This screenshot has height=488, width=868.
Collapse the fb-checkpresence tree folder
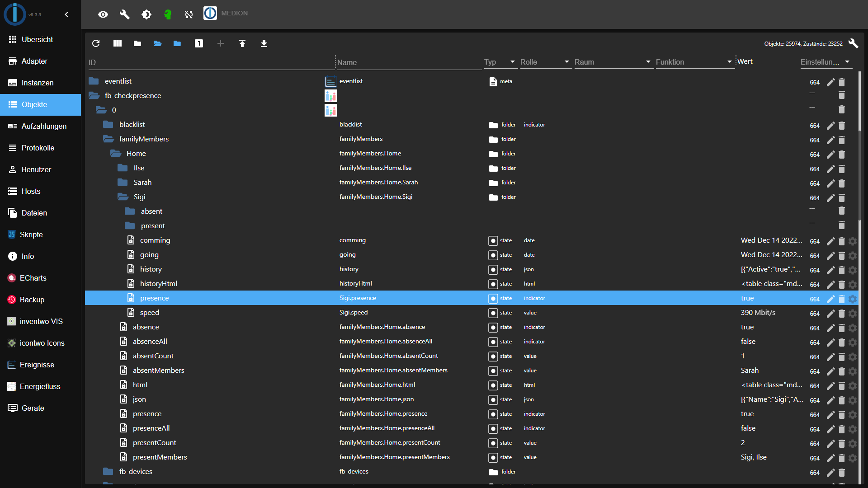(x=94, y=95)
